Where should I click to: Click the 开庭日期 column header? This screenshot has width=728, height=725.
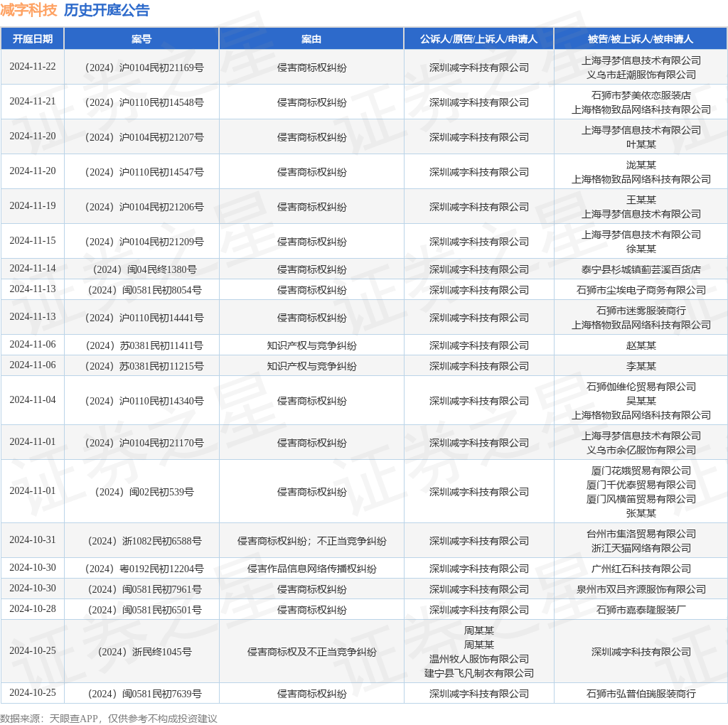pyautogui.click(x=33, y=39)
